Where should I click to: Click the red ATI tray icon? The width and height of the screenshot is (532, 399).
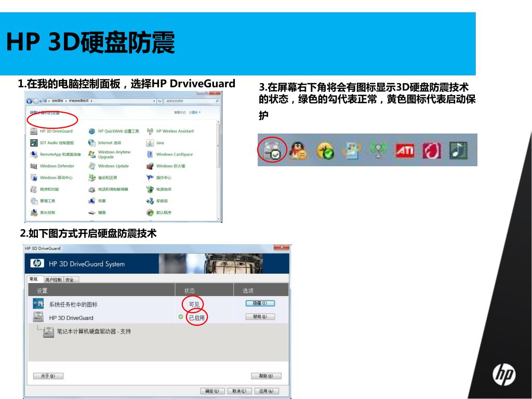pos(405,150)
